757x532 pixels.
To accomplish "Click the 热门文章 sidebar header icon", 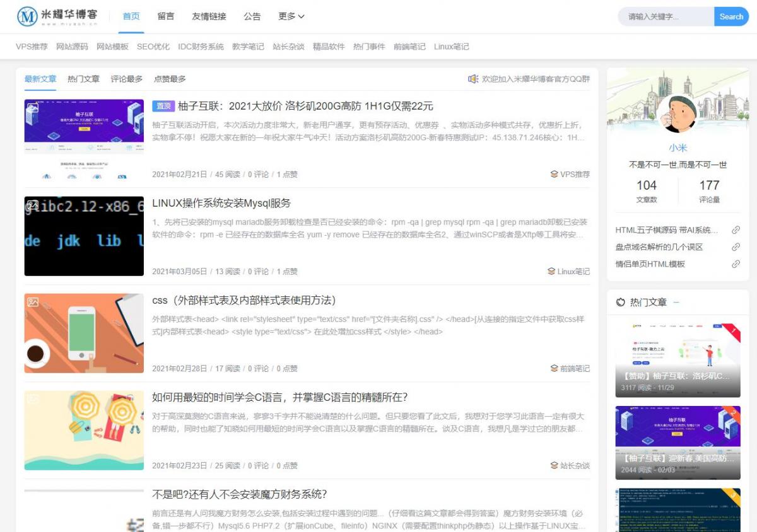I will pyautogui.click(x=621, y=303).
